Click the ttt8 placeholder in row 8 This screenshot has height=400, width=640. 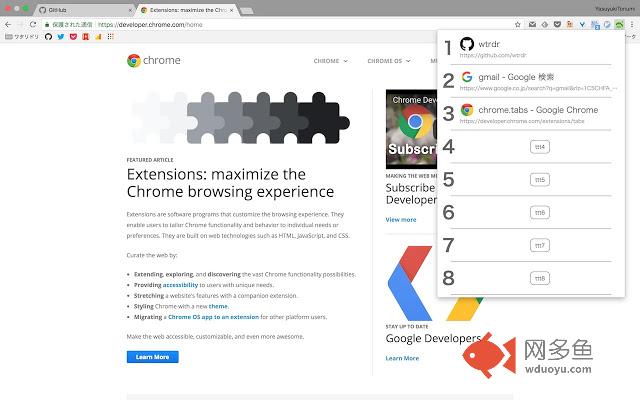pyautogui.click(x=540, y=278)
